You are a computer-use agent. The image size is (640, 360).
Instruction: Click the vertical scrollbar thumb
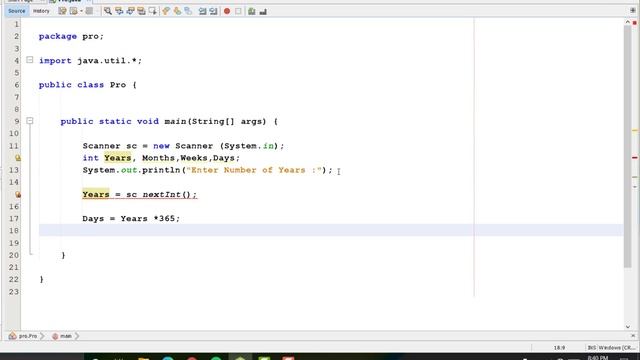tap(628, 147)
